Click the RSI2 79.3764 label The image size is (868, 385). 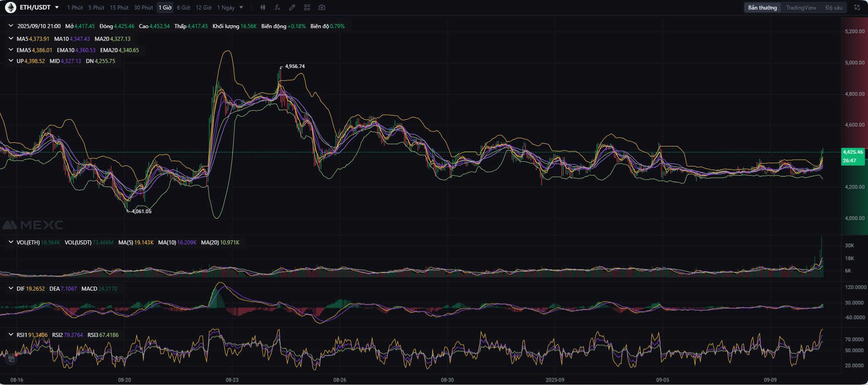[x=67, y=335]
